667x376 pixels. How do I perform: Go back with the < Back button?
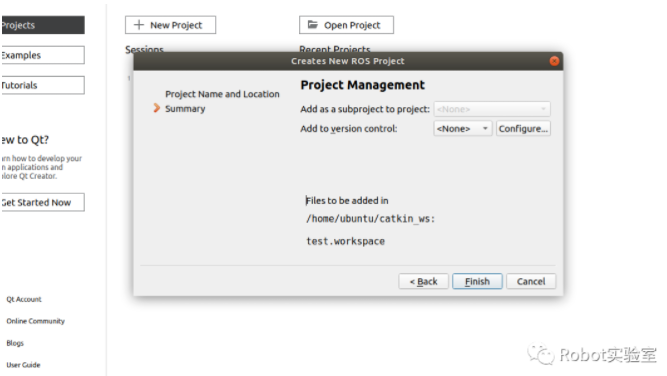coord(423,281)
